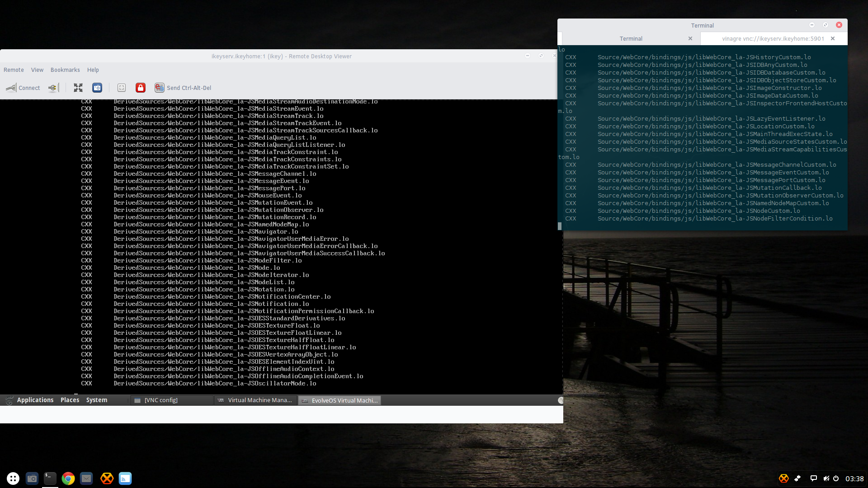Minimize the Terminal window

pyautogui.click(x=812, y=25)
